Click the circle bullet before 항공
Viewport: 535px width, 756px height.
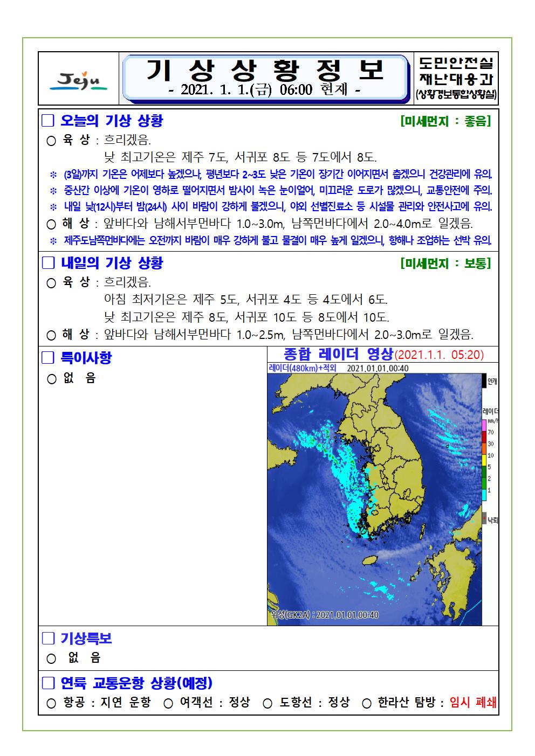point(52,703)
